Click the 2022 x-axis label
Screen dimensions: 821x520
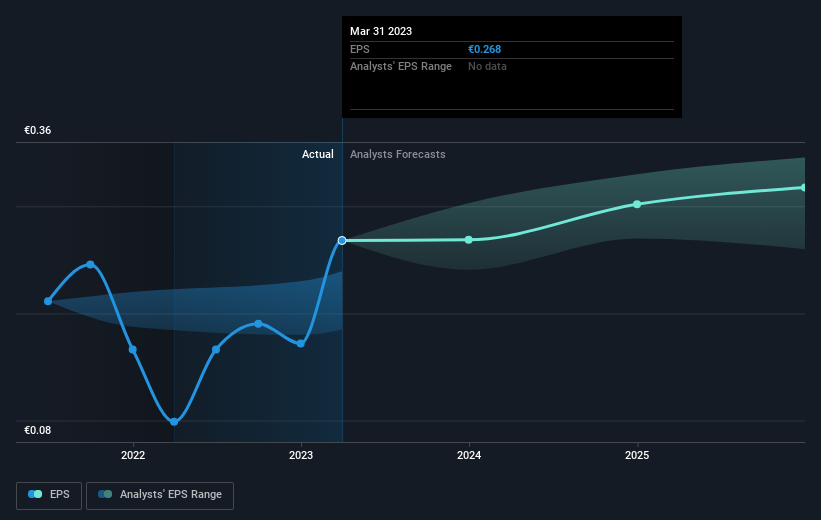pyautogui.click(x=133, y=455)
